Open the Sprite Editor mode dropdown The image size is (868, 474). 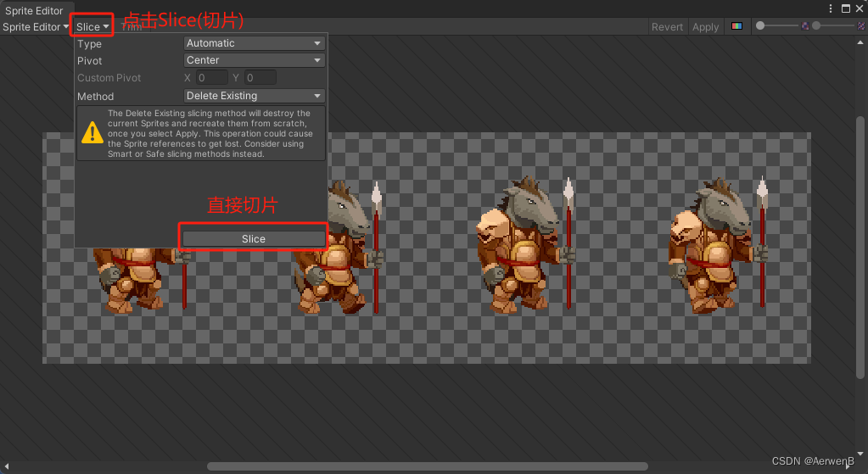(x=36, y=26)
